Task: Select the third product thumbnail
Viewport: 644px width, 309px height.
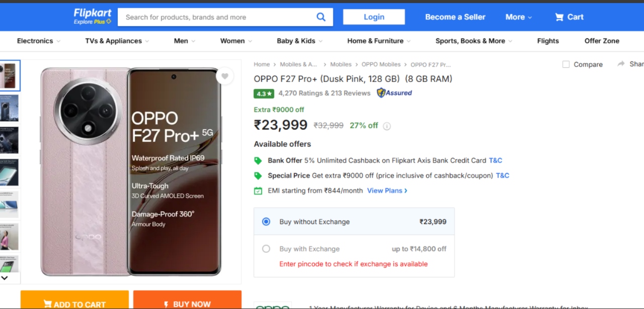Action: coord(10,140)
